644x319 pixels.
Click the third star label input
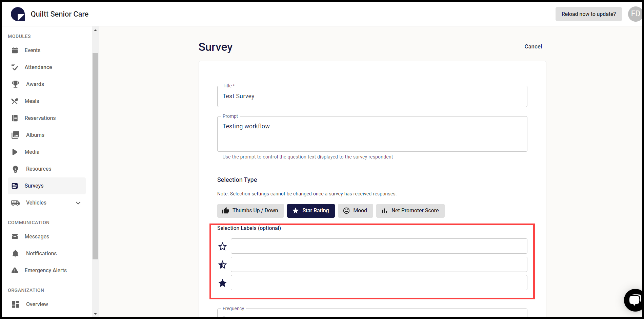(379, 283)
